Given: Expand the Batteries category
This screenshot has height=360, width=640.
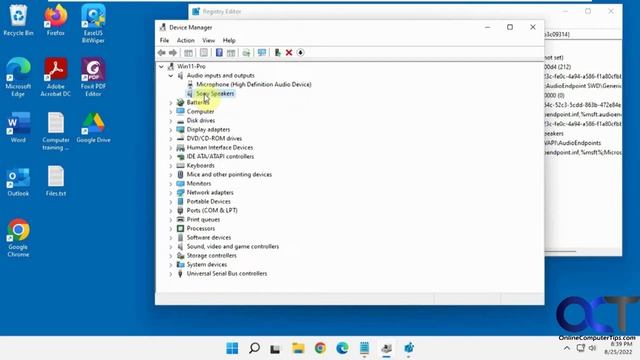Looking at the screenshot, I should point(171,102).
